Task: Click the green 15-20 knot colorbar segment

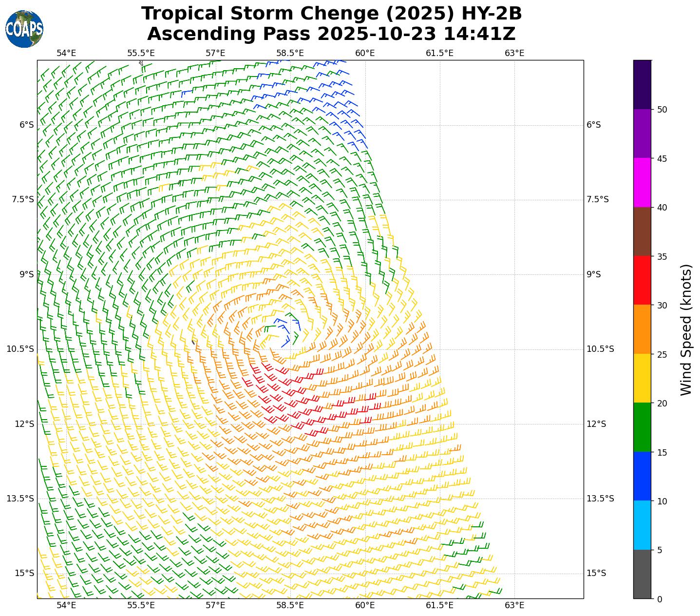Action: coord(642,427)
